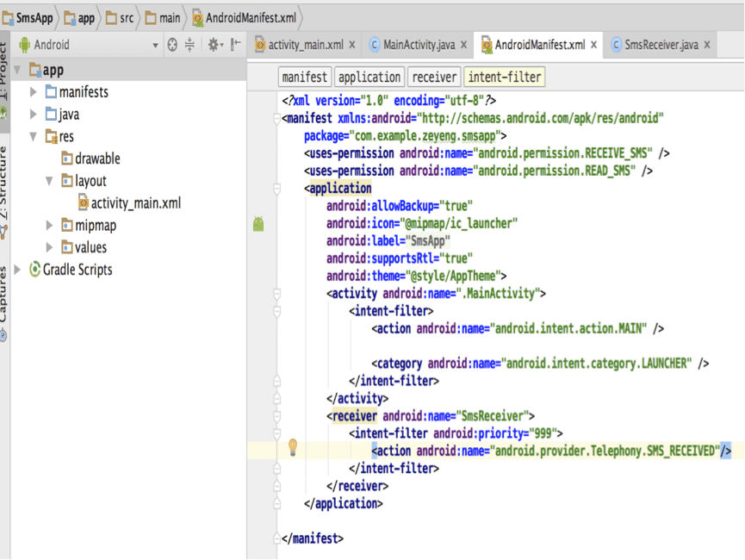Select activity_main.xml in the project tree
This screenshot has width=745, height=560.
[x=135, y=203]
